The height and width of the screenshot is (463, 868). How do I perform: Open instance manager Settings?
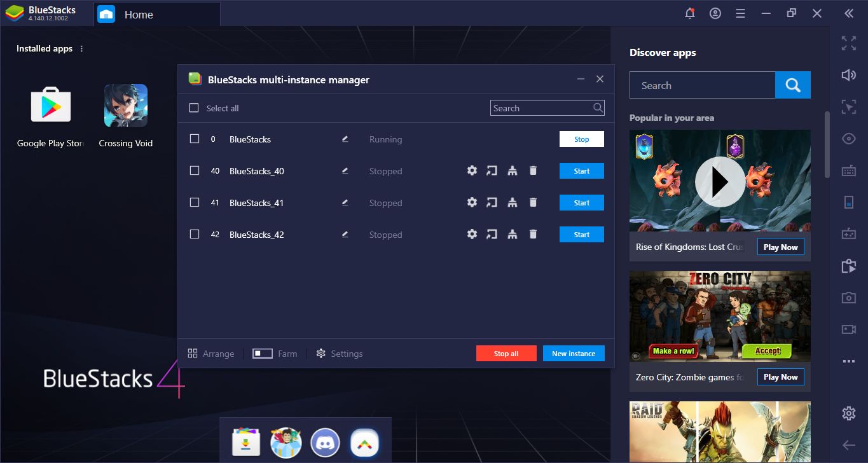click(340, 354)
